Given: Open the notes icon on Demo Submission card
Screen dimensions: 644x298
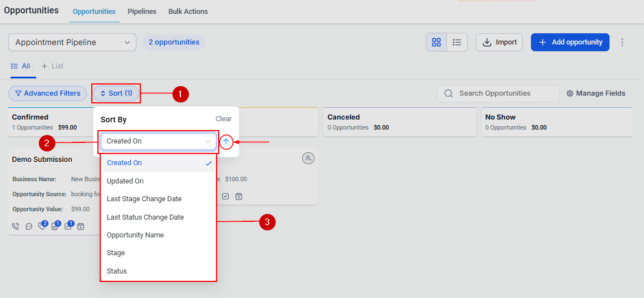Looking at the screenshot, I should 55,226.
